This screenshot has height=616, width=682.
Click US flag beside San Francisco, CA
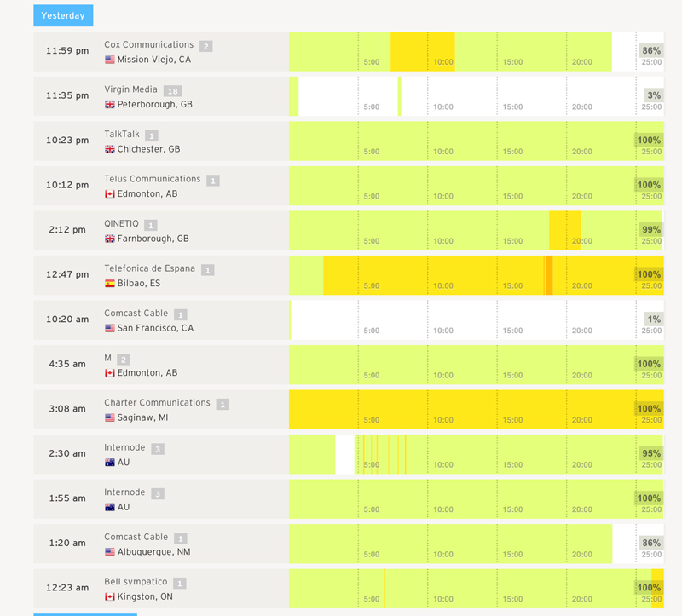[110, 328]
